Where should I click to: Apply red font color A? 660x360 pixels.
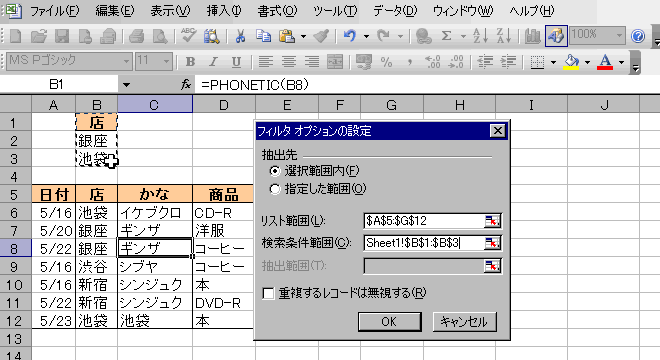coord(605,62)
